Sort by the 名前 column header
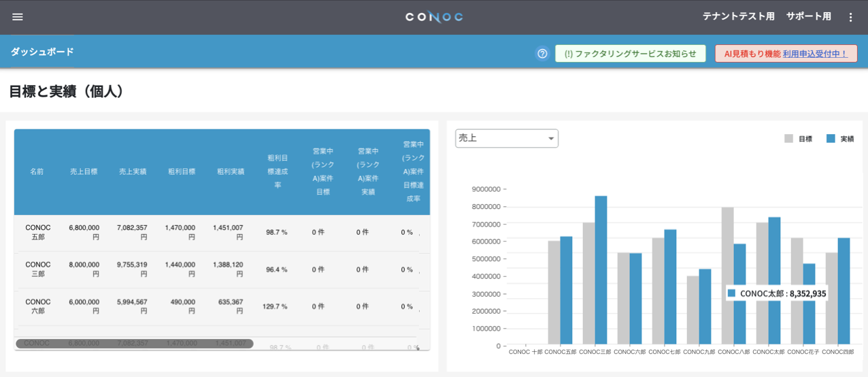868x377 pixels. [37, 171]
